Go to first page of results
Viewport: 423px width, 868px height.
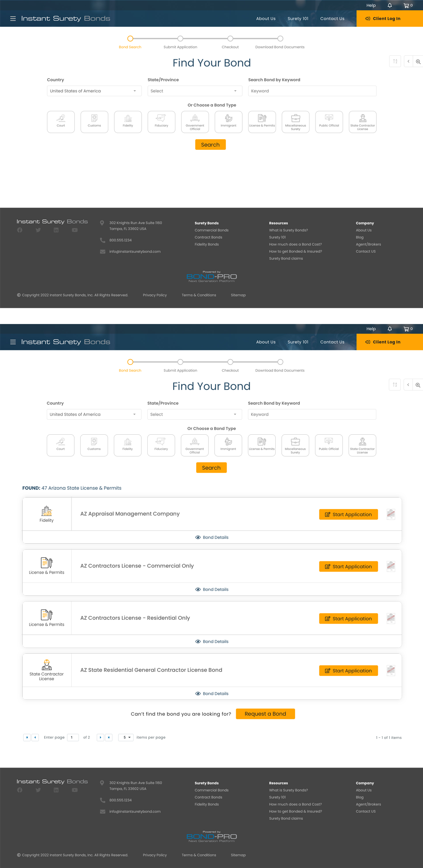click(x=27, y=737)
